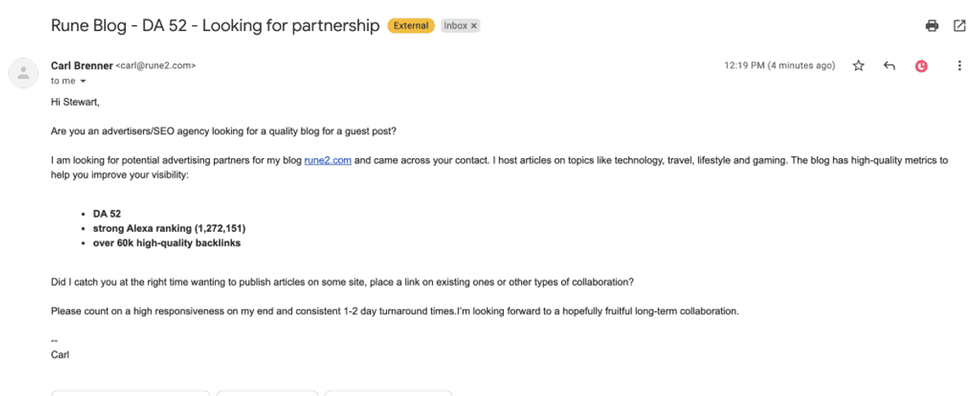Click the 'over 60k high-quality backlinks' bullet
The width and height of the screenshot is (980, 396).
167,243
